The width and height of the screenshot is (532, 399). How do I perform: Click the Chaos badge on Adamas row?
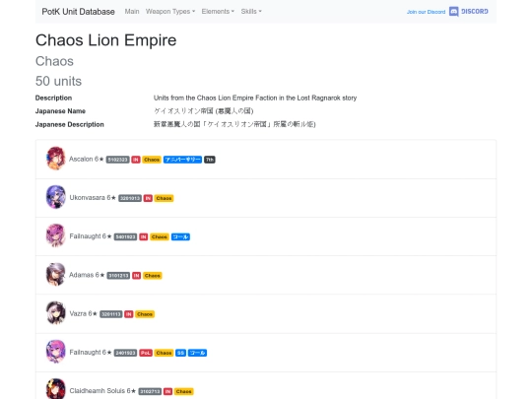point(153,276)
